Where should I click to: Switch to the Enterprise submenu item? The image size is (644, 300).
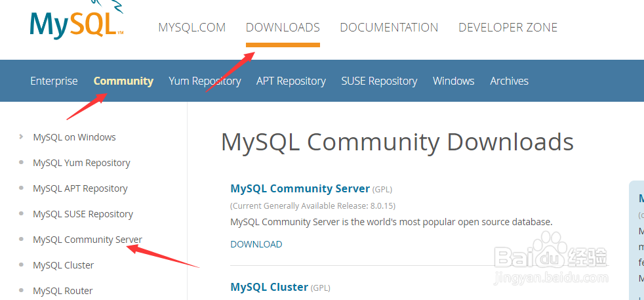coord(54,81)
